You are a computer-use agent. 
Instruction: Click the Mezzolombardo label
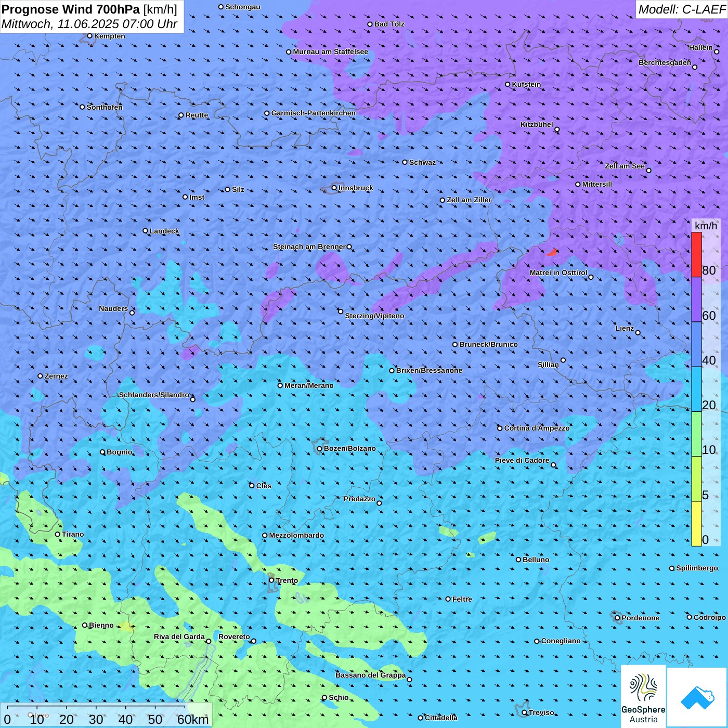point(296,535)
